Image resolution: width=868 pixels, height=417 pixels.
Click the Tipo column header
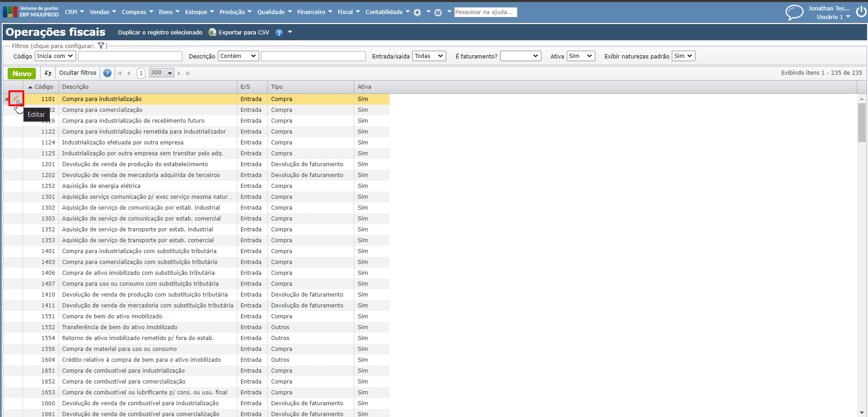click(311, 87)
